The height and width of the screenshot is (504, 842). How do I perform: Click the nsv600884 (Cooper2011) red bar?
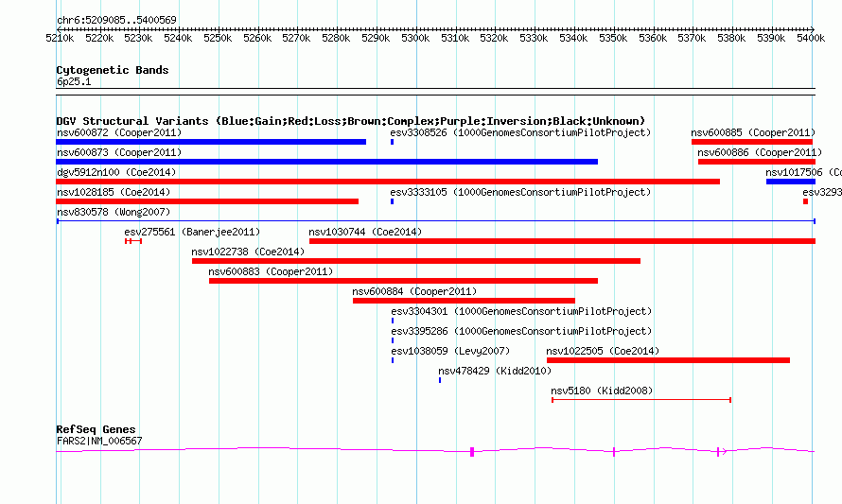click(464, 301)
